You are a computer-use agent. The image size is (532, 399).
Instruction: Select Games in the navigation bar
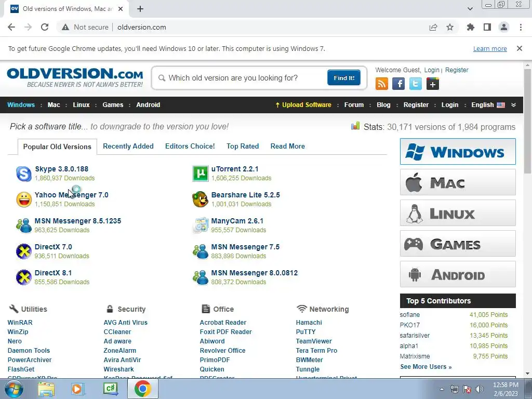click(x=113, y=105)
